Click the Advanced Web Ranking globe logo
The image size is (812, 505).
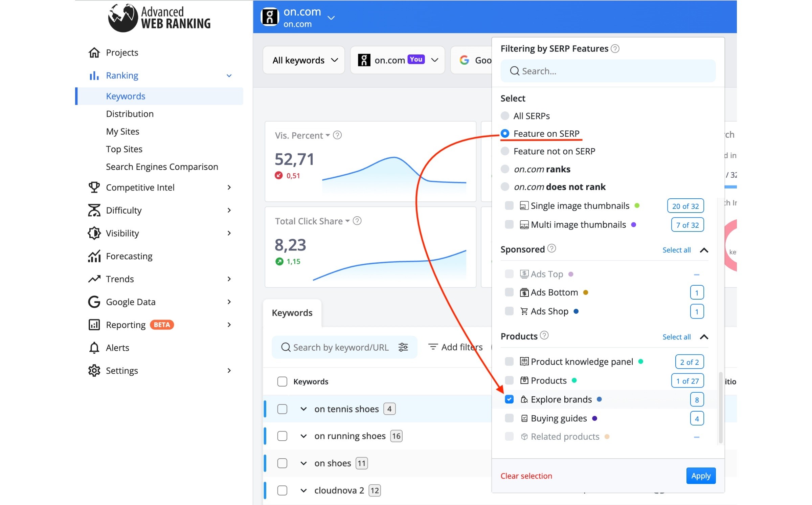123,18
